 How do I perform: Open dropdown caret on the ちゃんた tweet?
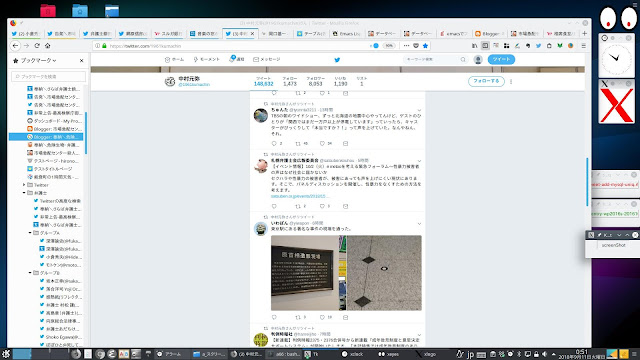tap(419, 110)
